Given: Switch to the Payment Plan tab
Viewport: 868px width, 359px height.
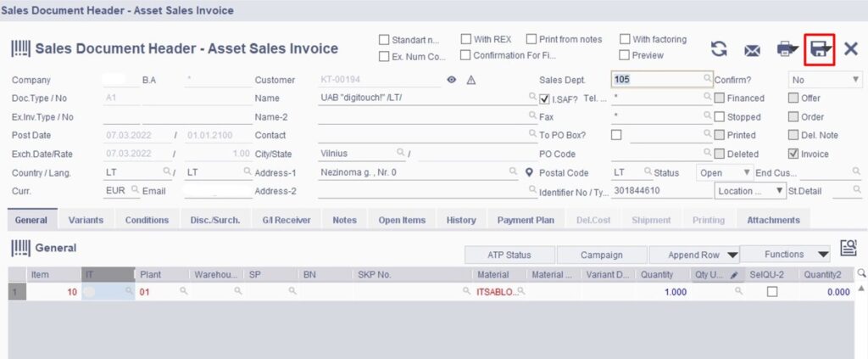Looking at the screenshot, I should [x=526, y=220].
